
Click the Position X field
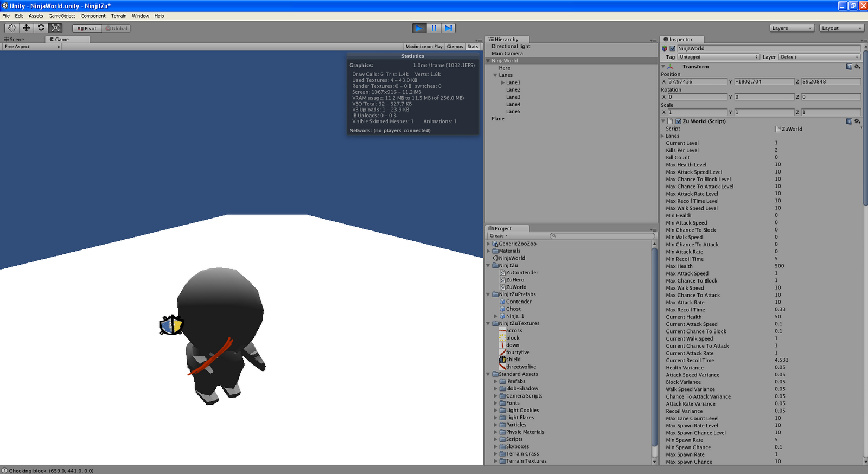click(697, 81)
